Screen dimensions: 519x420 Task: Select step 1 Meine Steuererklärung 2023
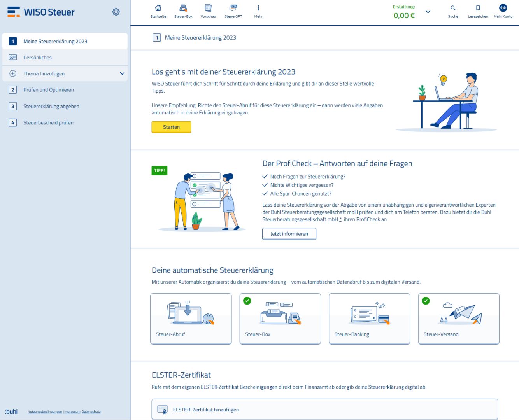click(x=65, y=41)
